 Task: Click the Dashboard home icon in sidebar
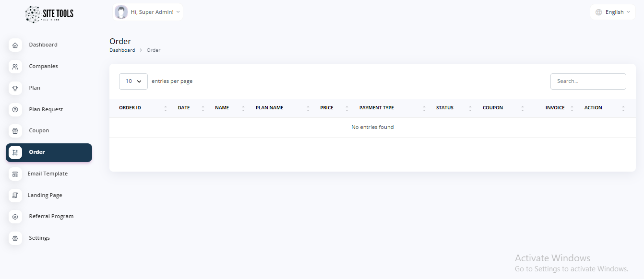(x=15, y=45)
